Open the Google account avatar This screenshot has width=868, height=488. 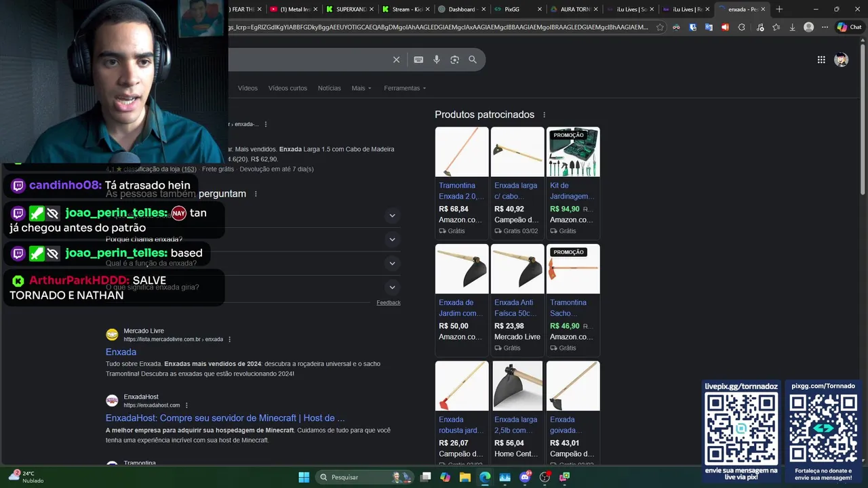pos(842,60)
